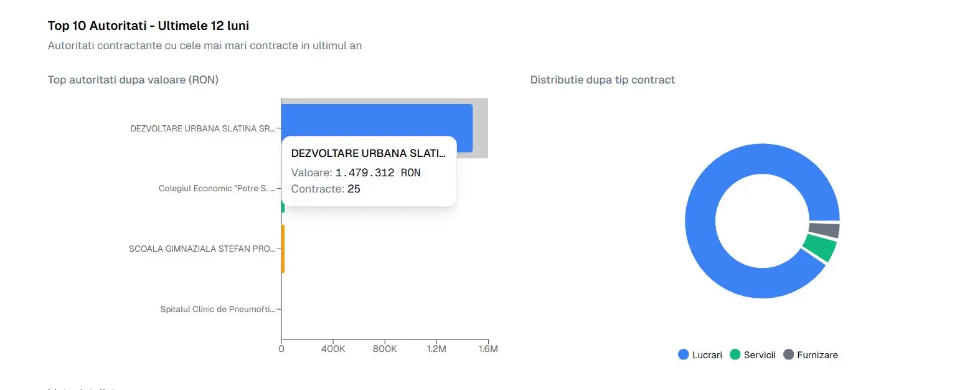
Task: Toggle the Lucrari legend text label
Action: click(x=707, y=355)
